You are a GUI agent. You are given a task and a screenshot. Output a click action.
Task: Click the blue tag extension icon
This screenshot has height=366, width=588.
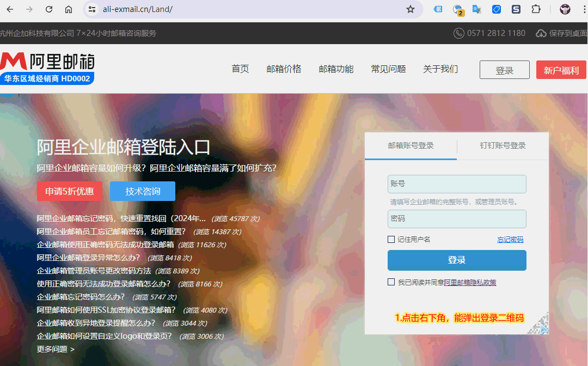click(x=497, y=9)
